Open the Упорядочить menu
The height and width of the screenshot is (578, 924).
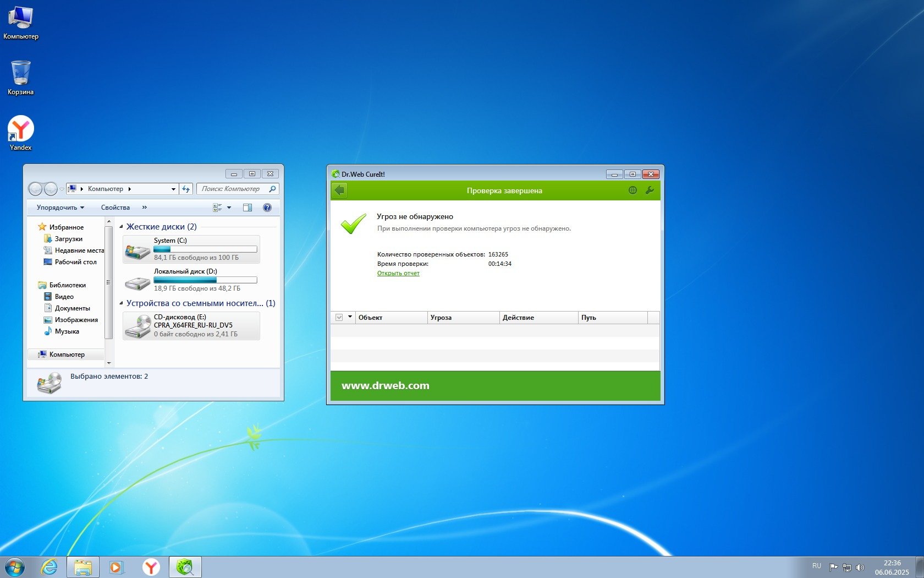click(x=60, y=208)
